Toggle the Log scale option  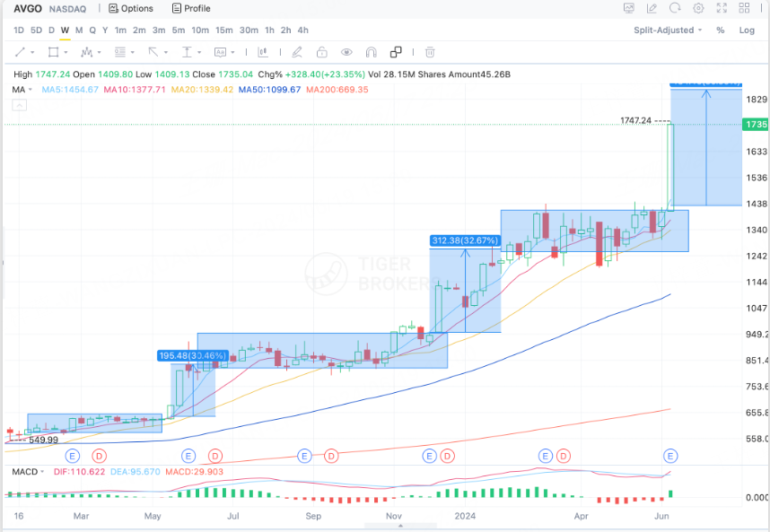coord(747,30)
